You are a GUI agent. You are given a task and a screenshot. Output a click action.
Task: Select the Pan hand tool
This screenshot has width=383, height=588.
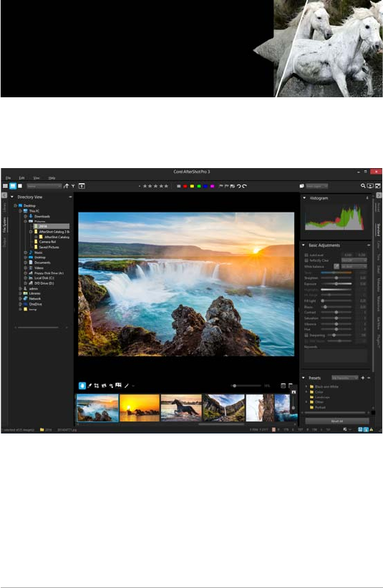tap(82, 386)
